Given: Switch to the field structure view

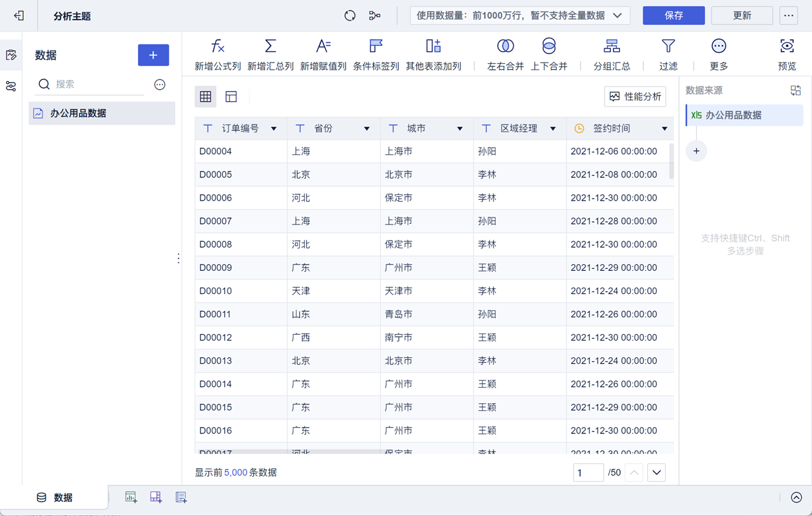Looking at the screenshot, I should click(231, 97).
